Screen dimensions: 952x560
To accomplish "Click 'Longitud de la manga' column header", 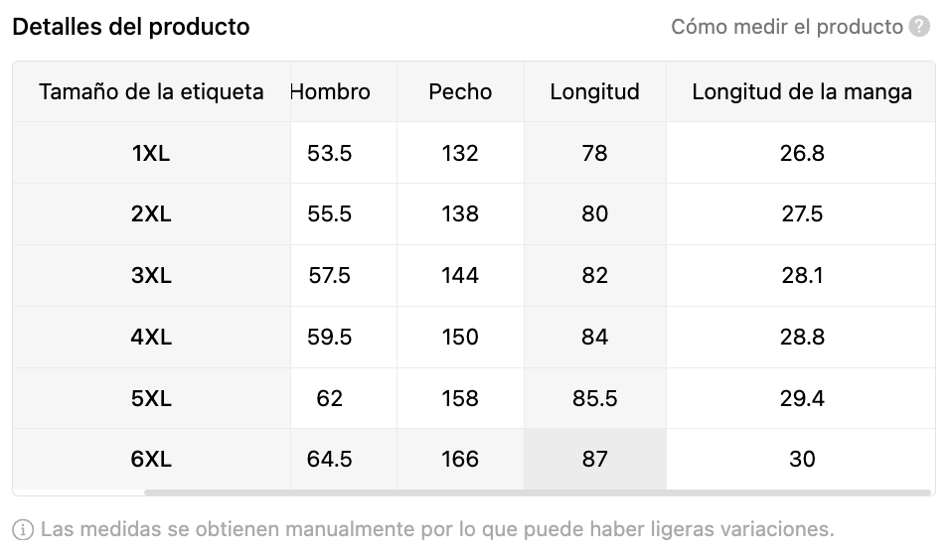I will point(801,92).
